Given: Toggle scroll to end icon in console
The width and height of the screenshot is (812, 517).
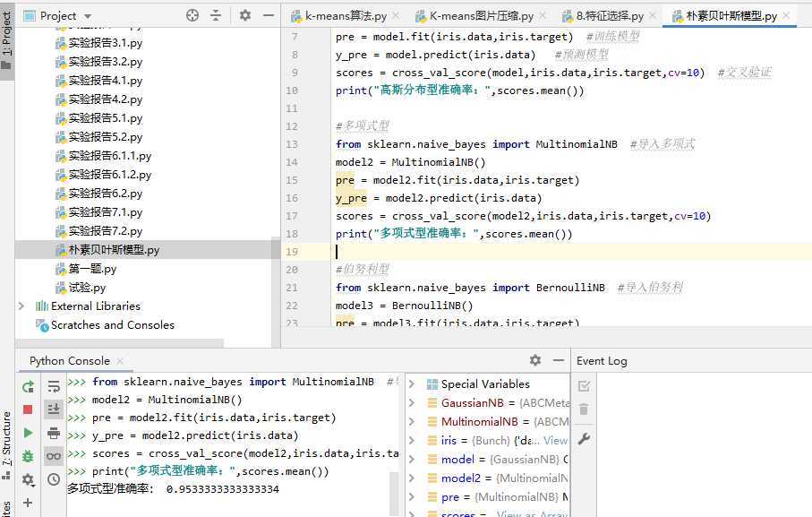Looking at the screenshot, I should pyautogui.click(x=54, y=409).
